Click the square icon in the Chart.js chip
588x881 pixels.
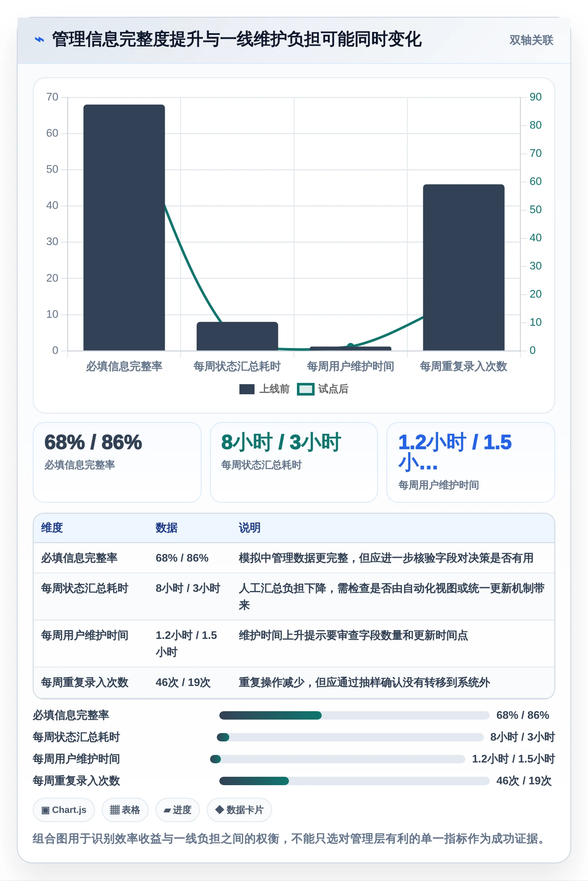click(45, 810)
